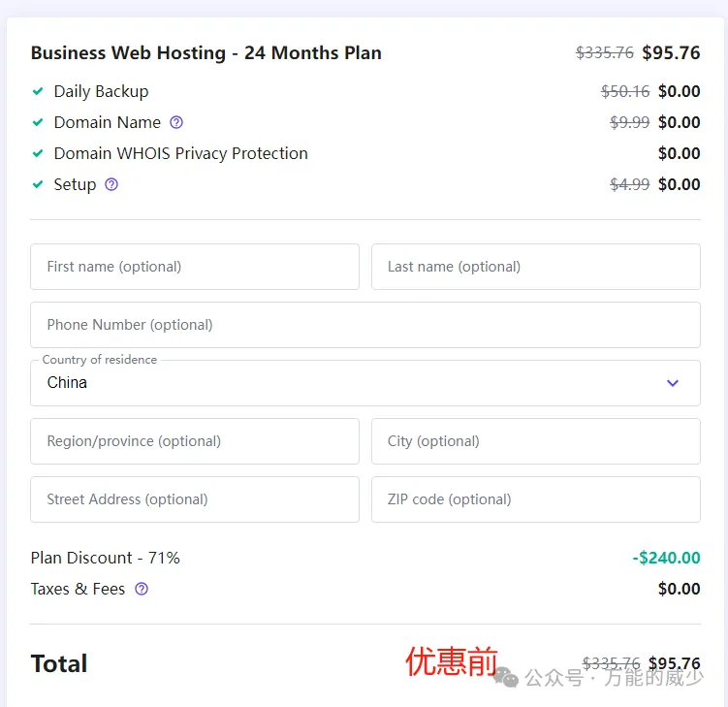The height and width of the screenshot is (707, 728).
Task: Click the Taxes & Fees help icon
Action: pos(142,589)
